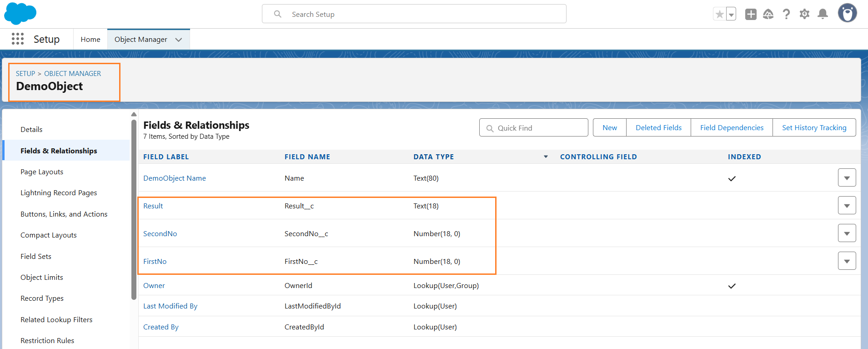The height and width of the screenshot is (349, 868).
Task: Open Global Actions plus icon
Action: tap(751, 14)
